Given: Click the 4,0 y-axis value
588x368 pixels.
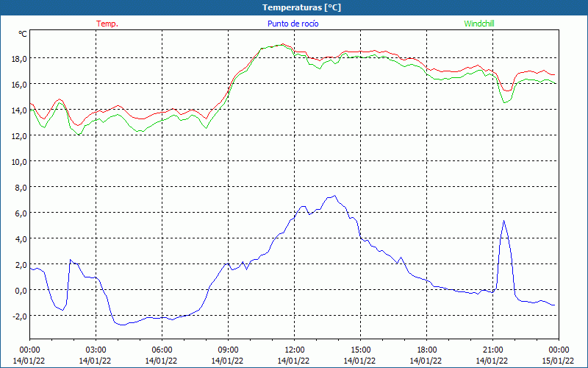Looking at the screenshot, I should [21, 239].
